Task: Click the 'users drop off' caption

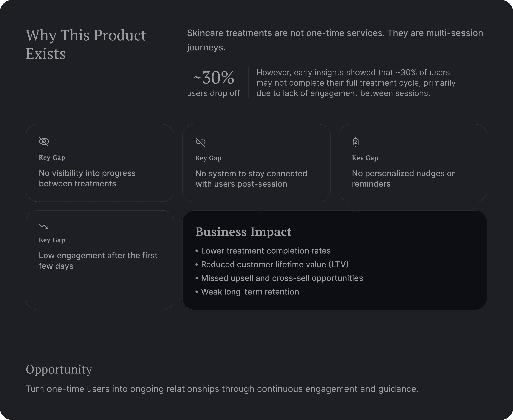Action: coord(213,93)
